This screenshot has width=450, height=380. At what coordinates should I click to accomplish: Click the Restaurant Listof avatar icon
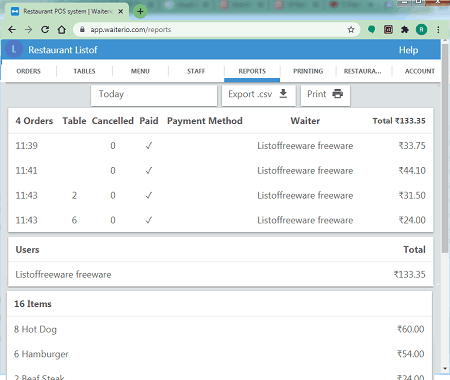[14, 49]
